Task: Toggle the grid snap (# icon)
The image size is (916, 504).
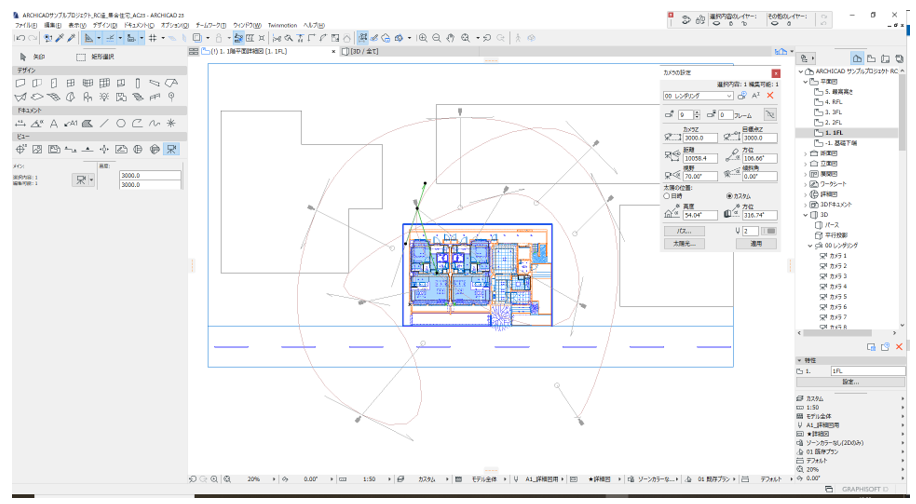Action: coord(152,38)
